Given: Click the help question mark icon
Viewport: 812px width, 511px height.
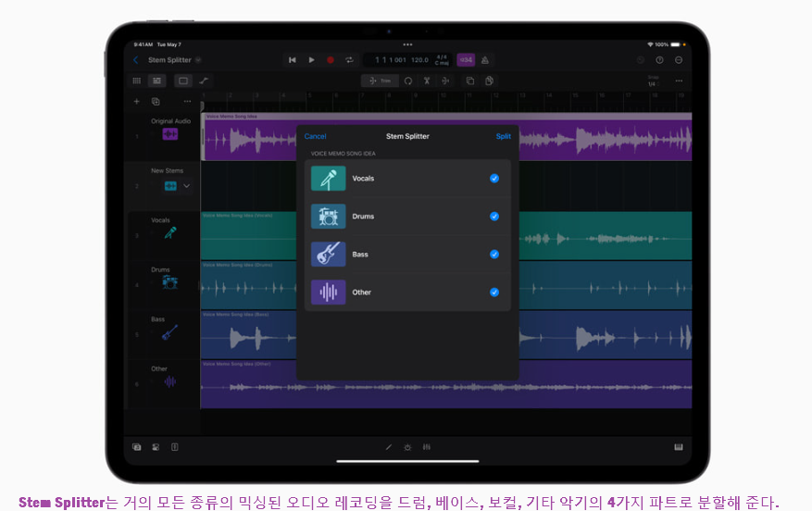Looking at the screenshot, I should [659, 60].
